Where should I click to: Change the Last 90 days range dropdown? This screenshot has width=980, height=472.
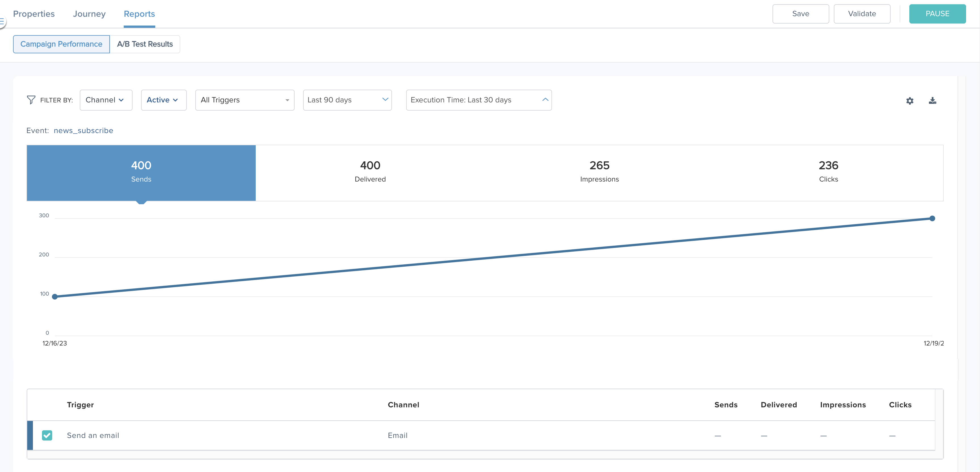point(347,100)
